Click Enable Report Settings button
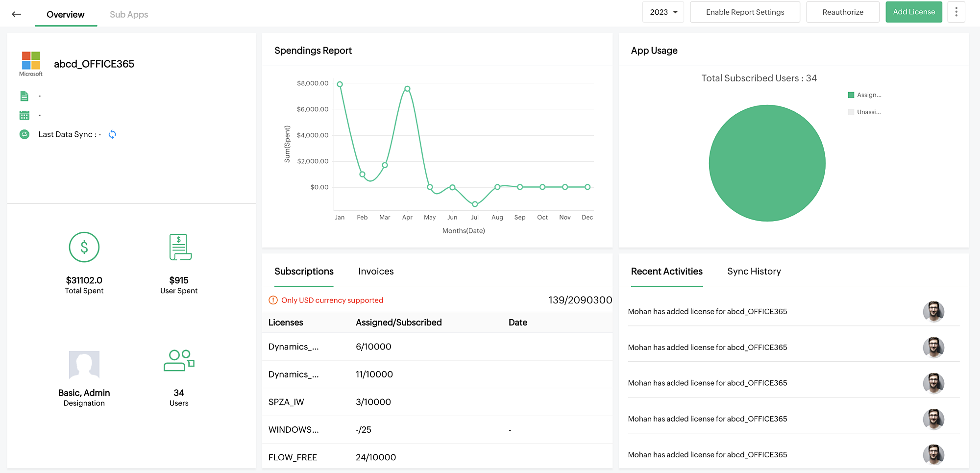The image size is (980, 473). (x=745, y=12)
